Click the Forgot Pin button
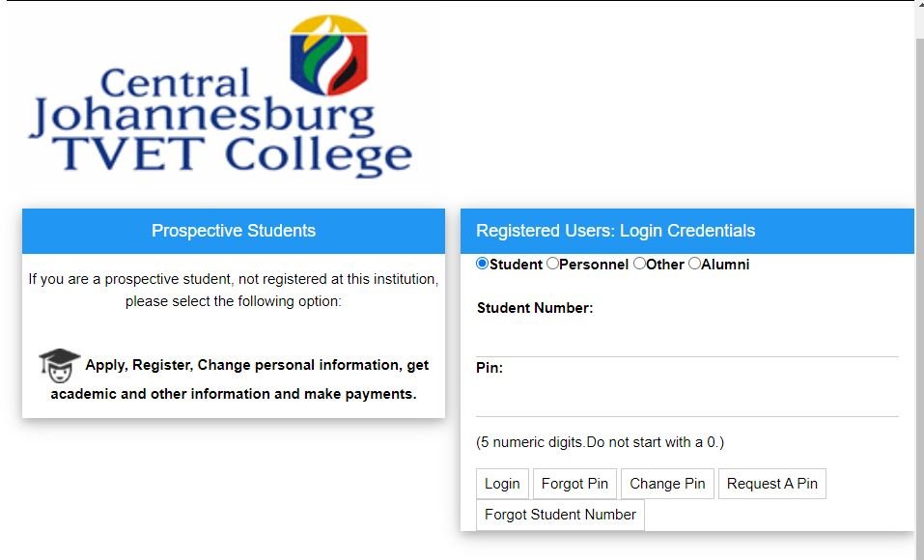924x560 pixels. coord(574,484)
